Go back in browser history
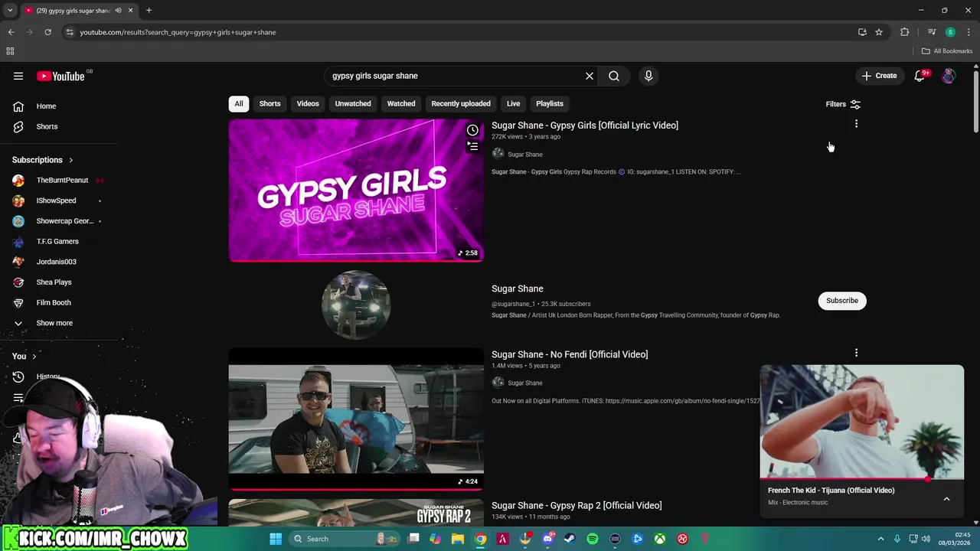Viewport: 980px width, 551px height. tap(11, 32)
